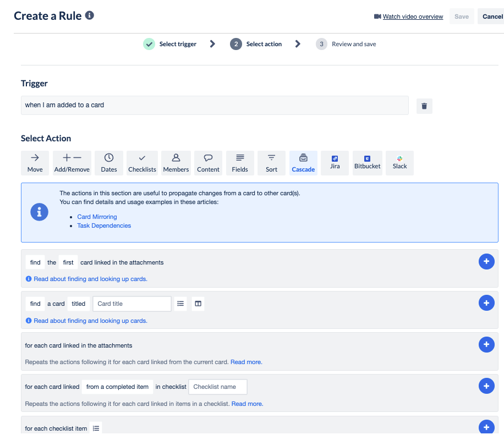Delete the trigger with the trash icon
The height and width of the screenshot is (440, 504).
click(x=424, y=106)
